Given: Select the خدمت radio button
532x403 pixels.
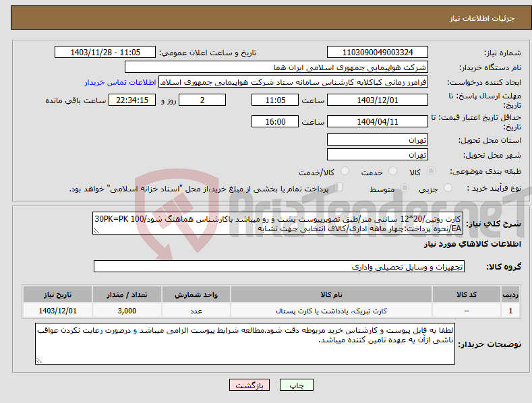Looking at the screenshot, I should click(392, 171).
